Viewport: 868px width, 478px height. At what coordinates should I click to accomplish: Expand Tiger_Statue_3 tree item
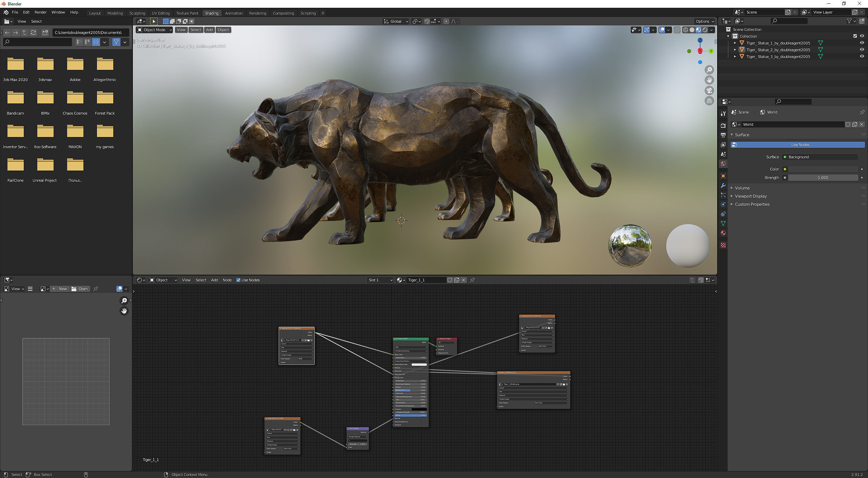(735, 57)
